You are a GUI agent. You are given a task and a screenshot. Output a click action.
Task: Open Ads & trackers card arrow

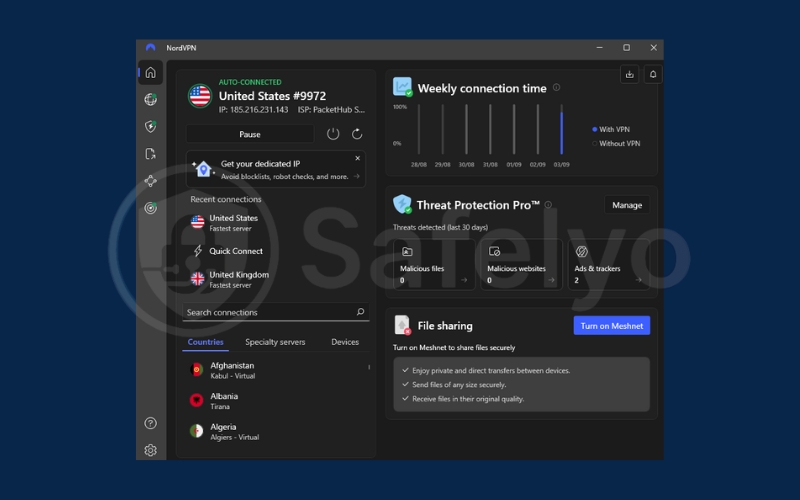click(638, 280)
